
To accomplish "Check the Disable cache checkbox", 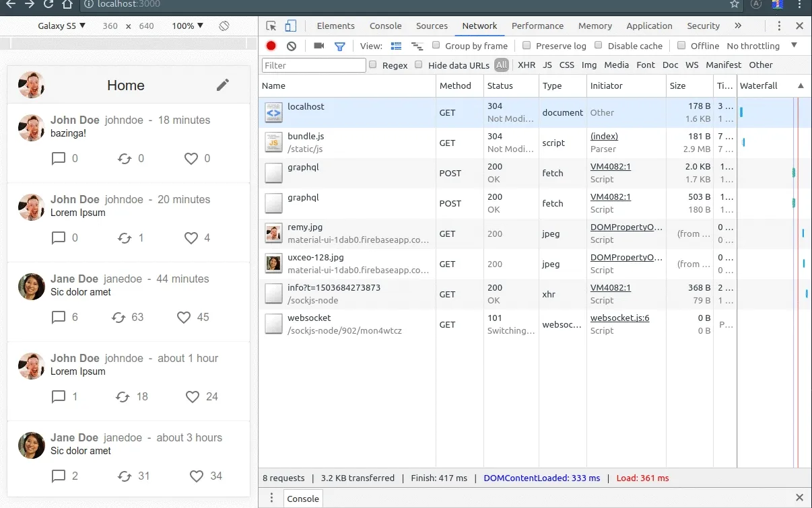I will pyautogui.click(x=599, y=46).
